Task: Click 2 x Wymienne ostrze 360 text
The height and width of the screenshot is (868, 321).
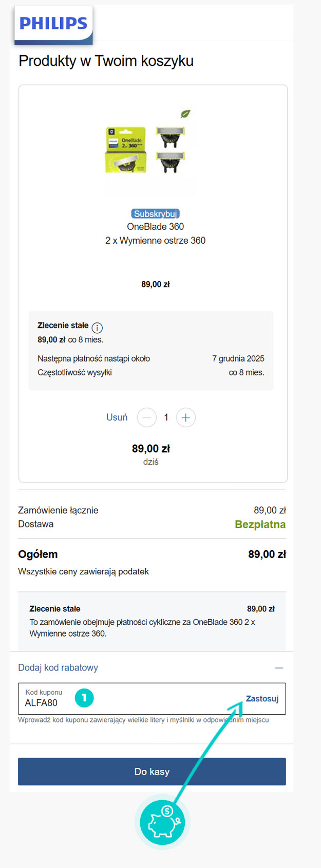Action: pos(156,240)
